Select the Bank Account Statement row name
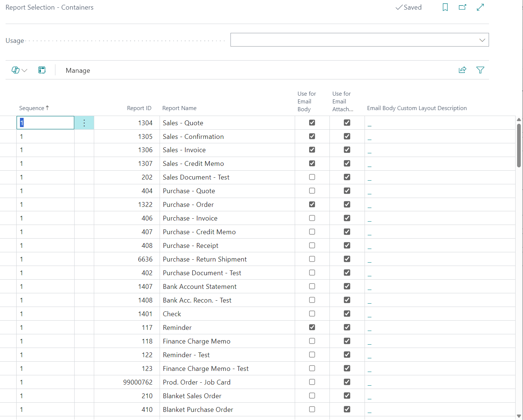Viewport: 523px width, 420px height. (199, 287)
